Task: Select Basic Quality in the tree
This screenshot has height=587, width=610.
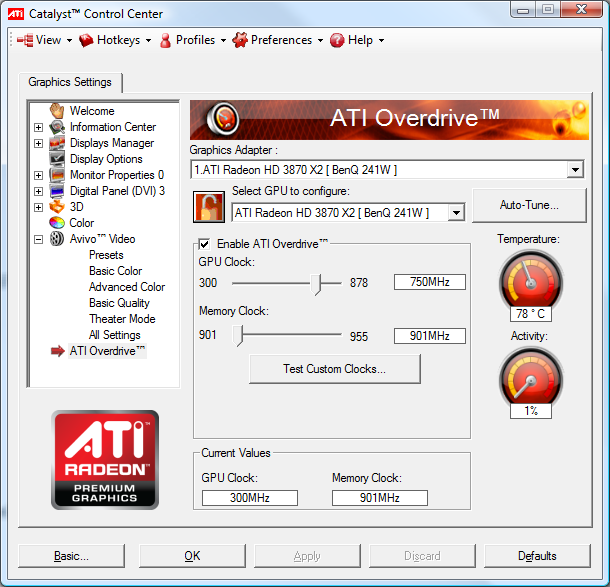Action: pyautogui.click(x=119, y=303)
